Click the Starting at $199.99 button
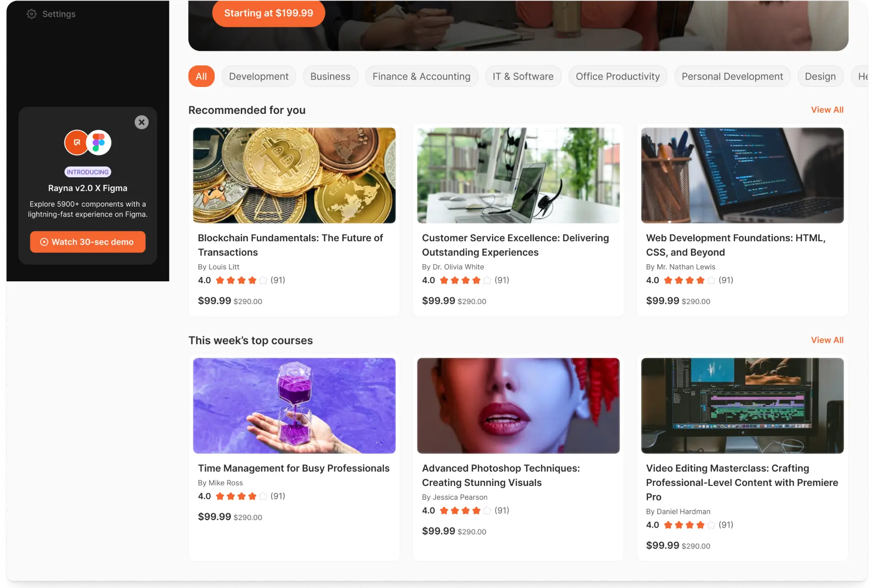 coord(269,13)
